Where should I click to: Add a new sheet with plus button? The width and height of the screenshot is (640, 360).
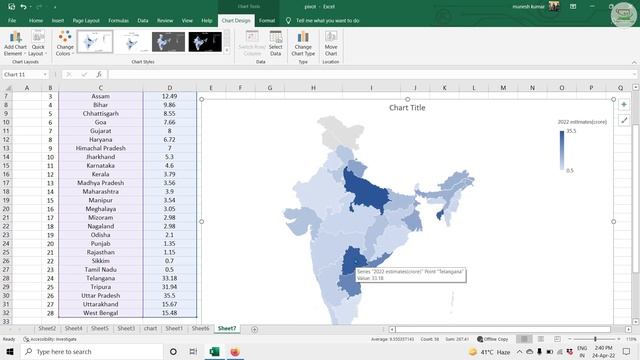pyautogui.click(x=254, y=329)
